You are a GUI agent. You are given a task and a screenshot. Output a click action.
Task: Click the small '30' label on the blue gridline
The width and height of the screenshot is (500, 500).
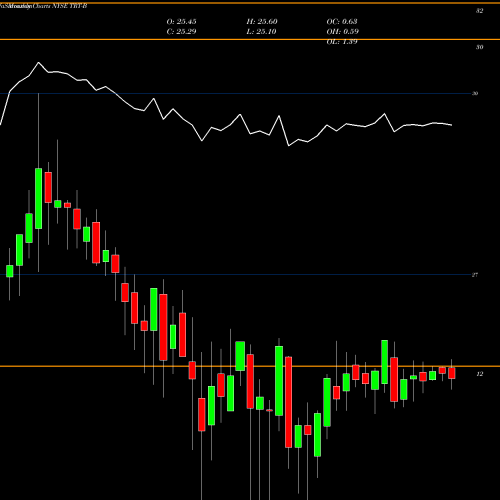475,93
